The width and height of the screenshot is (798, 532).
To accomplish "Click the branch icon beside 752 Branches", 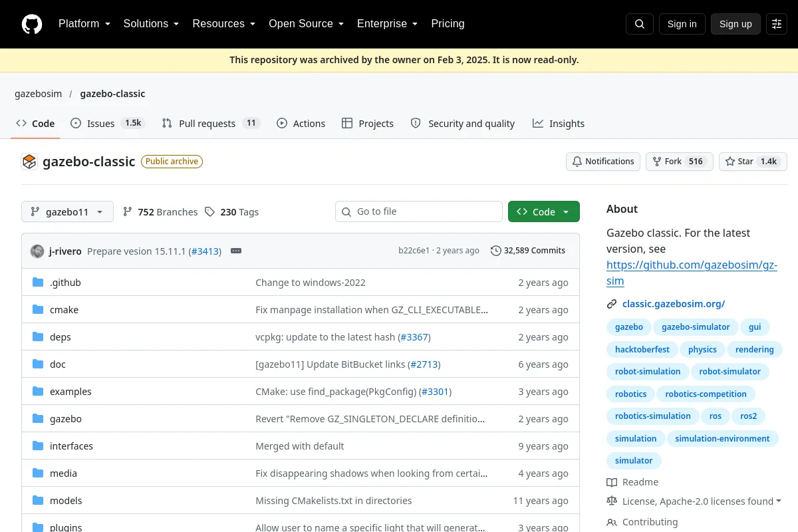I will pos(128,212).
